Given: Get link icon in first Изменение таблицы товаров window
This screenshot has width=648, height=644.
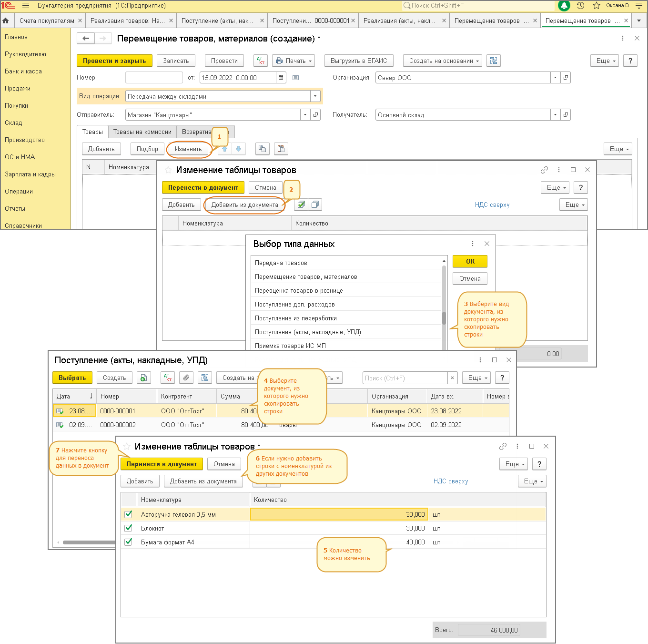Looking at the screenshot, I should coord(544,170).
